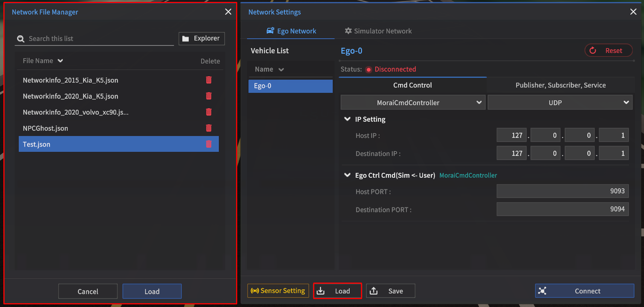
Task: Click the Host PORT input field
Action: (562, 191)
